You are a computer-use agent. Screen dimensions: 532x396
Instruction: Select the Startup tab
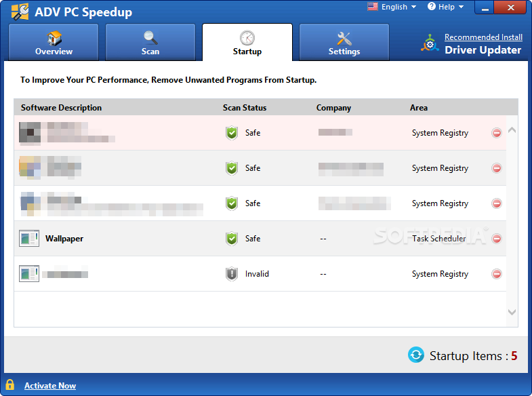pos(247,42)
